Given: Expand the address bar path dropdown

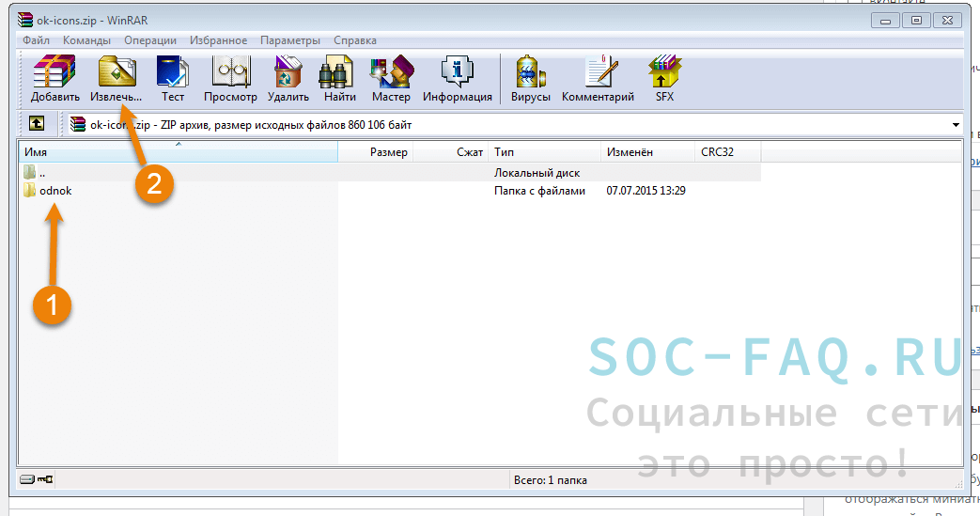Looking at the screenshot, I should 956,124.
